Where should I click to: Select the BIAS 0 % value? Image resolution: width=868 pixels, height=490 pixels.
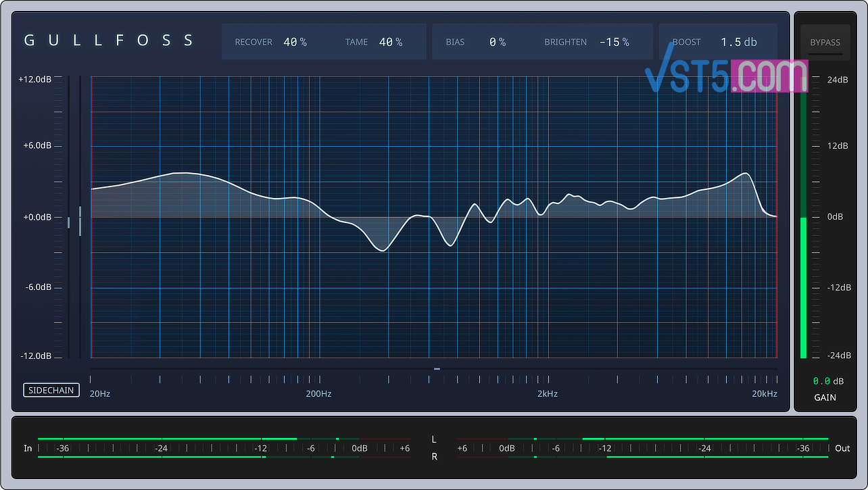click(x=498, y=42)
